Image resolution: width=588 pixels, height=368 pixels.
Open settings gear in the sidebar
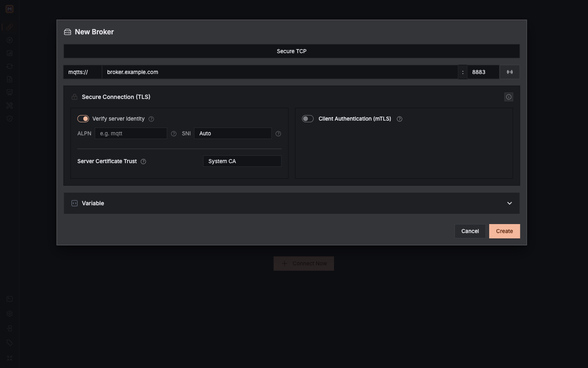click(9, 314)
